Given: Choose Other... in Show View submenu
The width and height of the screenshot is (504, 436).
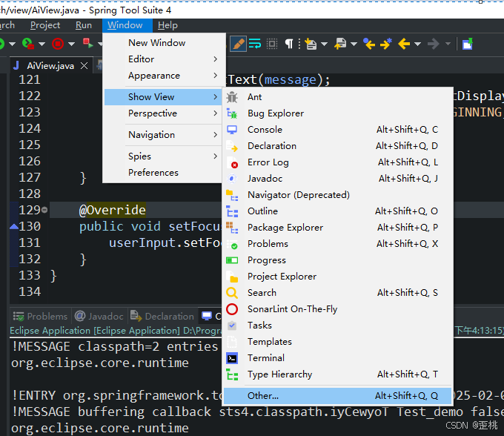Looking at the screenshot, I should [x=337, y=396].
